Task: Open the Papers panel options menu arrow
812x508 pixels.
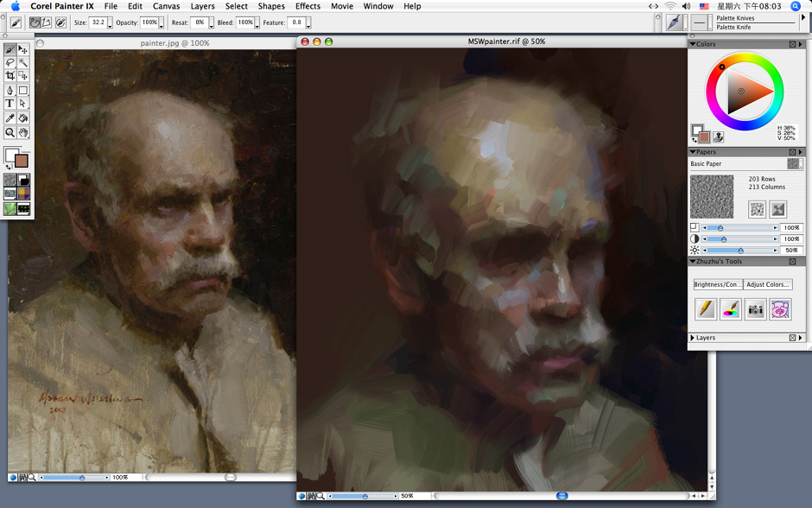Action: pos(801,152)
